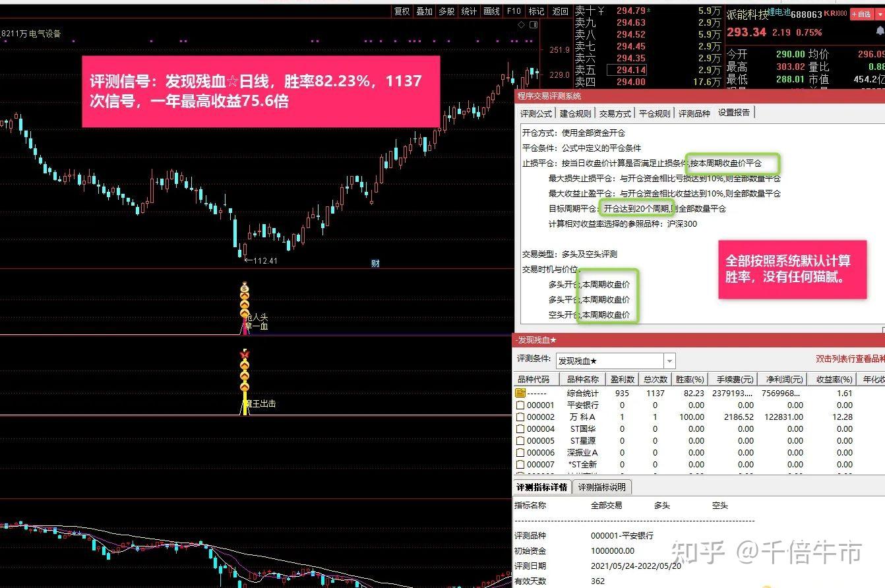The image size is (885, 588).
Task: Click the +自选 add-to-watchlist button
Action: [860, 14]
